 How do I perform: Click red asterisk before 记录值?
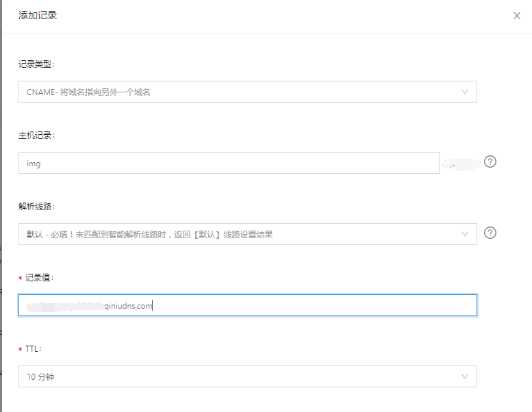21,278
